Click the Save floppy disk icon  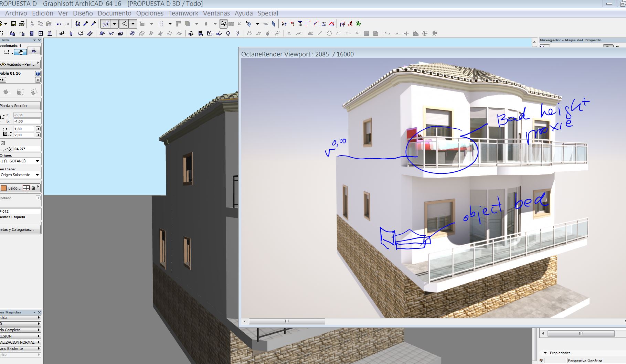coord(14,24)
